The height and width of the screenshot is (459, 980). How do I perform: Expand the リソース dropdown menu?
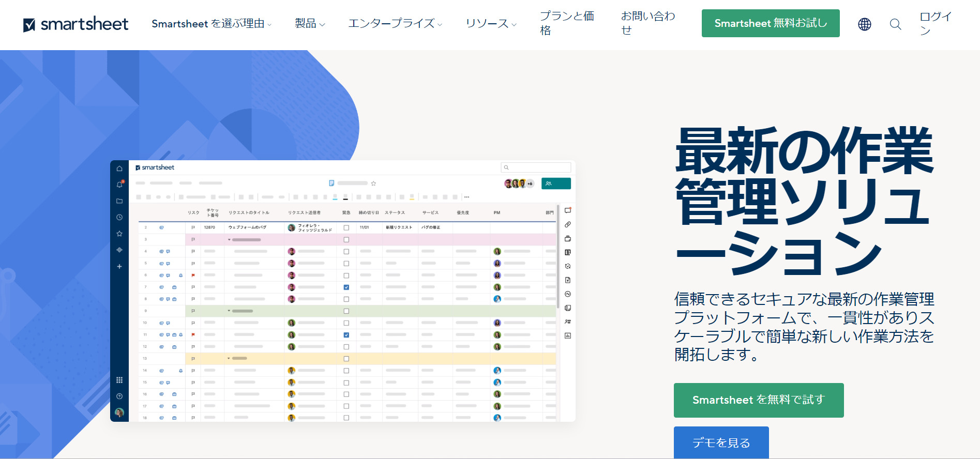pos(491,24)
